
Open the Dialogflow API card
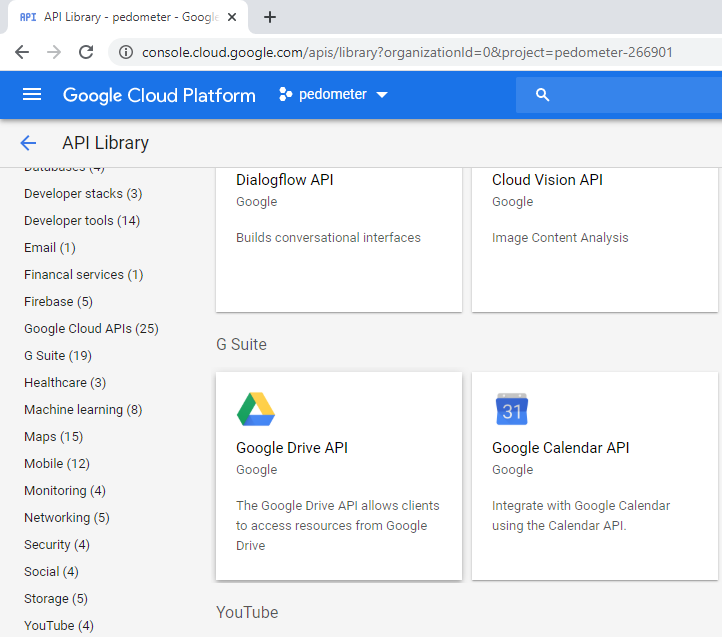338,238
